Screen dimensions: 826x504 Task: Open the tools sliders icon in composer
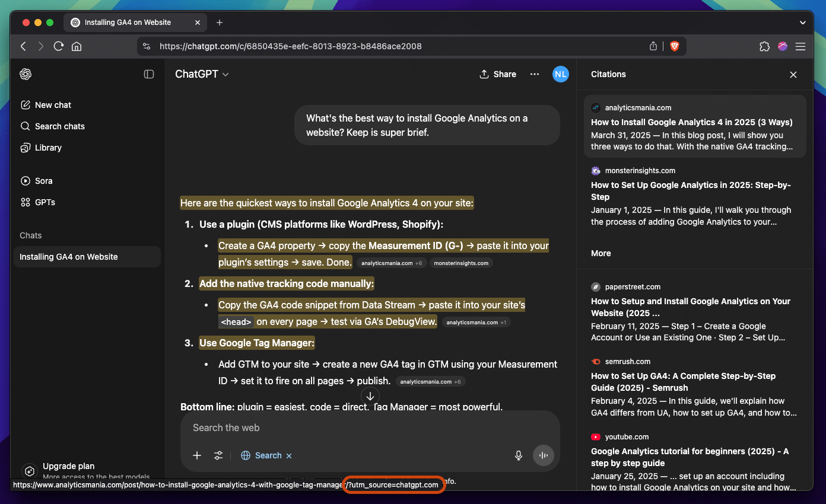pyautogui.click(x=218, y=455)
